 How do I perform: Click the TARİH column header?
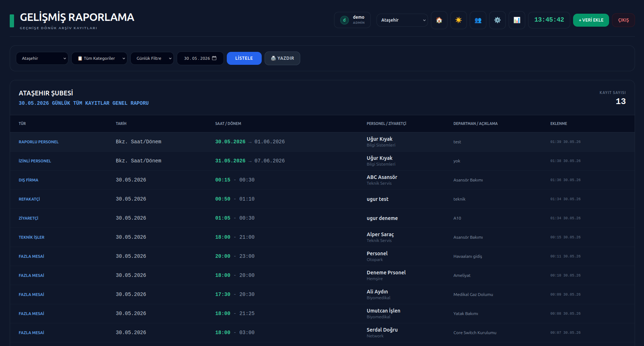pyautogui.click(x=121, y=123)
